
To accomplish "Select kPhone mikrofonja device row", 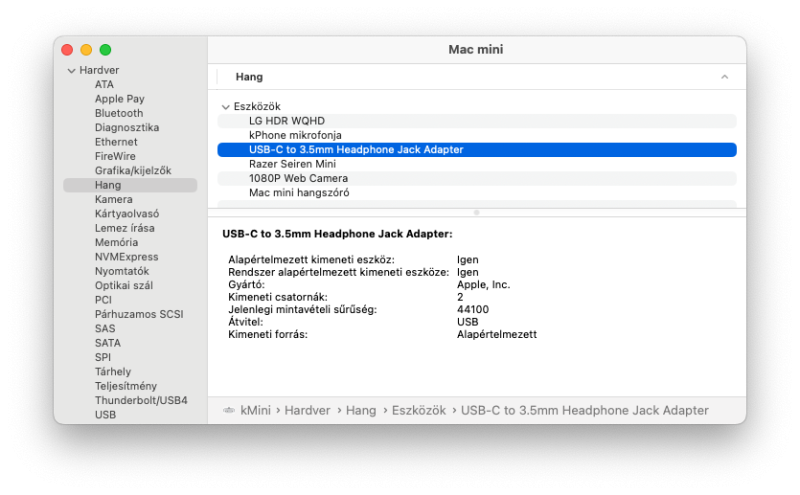I will click(477, 135).
